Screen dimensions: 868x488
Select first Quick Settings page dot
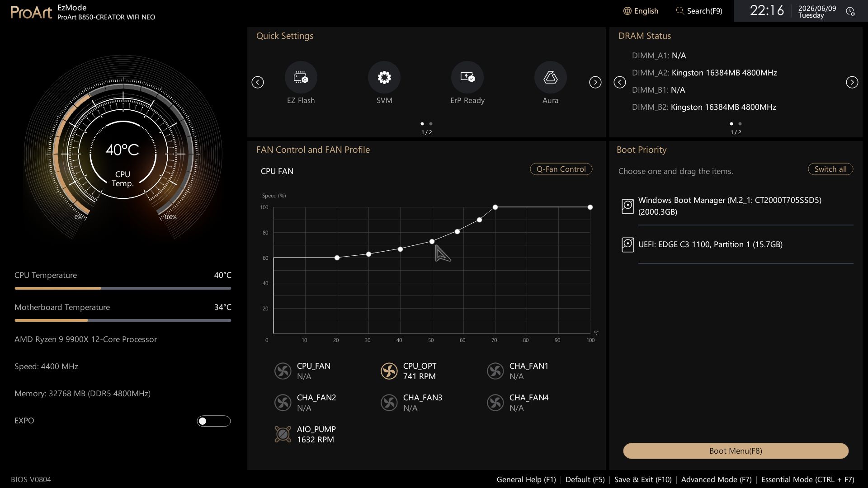[422, 124]
